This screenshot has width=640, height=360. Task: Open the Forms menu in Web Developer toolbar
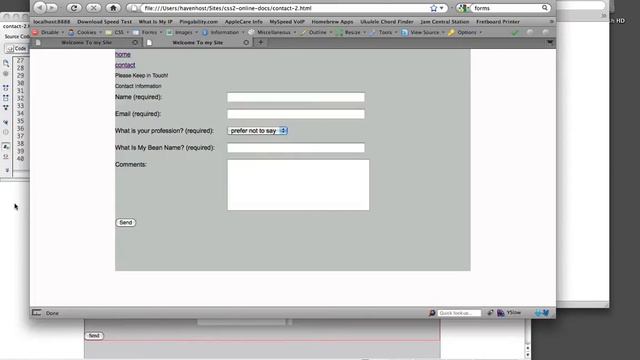(147, 32)
